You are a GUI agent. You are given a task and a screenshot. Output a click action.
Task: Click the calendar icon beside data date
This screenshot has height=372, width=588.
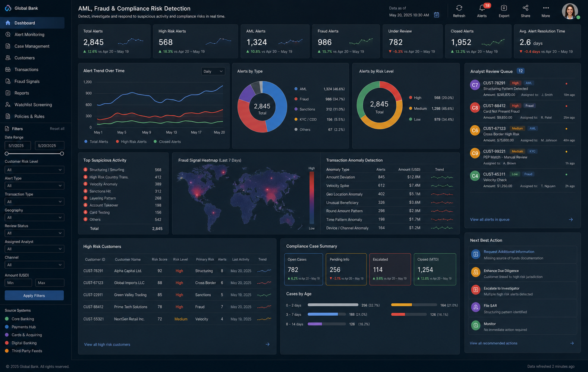(436, 15)
